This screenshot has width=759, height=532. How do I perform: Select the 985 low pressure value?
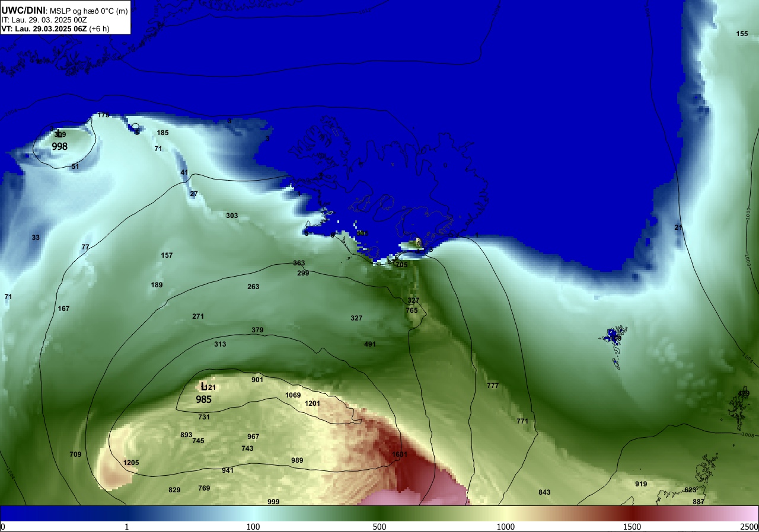(x=204, y=399)
